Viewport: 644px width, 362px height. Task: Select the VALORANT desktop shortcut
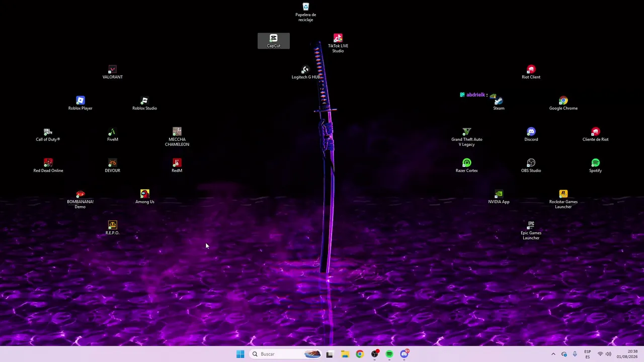pos(112,72)
